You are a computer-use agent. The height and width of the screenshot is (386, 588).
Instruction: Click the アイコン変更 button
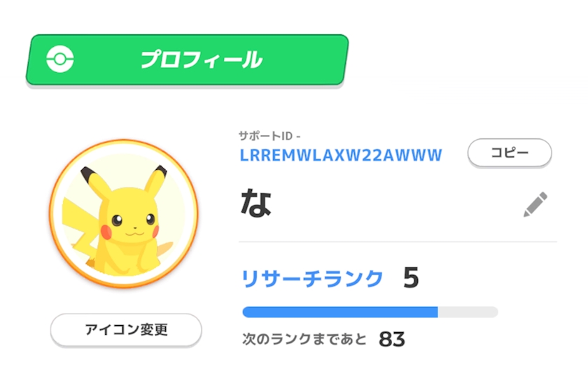[x=126, y=330]
